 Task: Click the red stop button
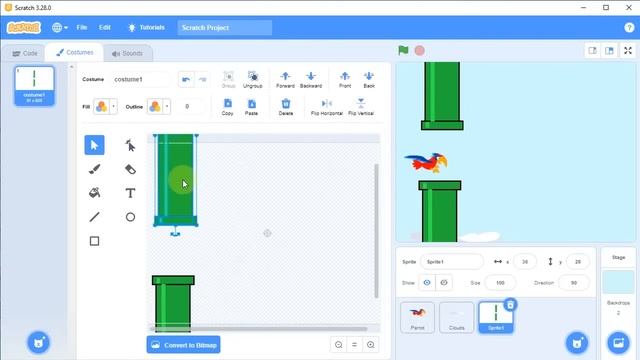420,51
